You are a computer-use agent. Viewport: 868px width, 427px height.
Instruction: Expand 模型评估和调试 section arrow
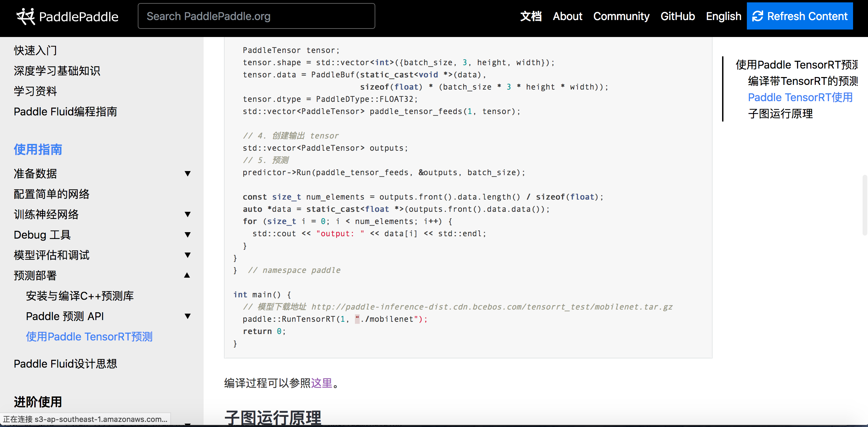[x=187, y=255]
